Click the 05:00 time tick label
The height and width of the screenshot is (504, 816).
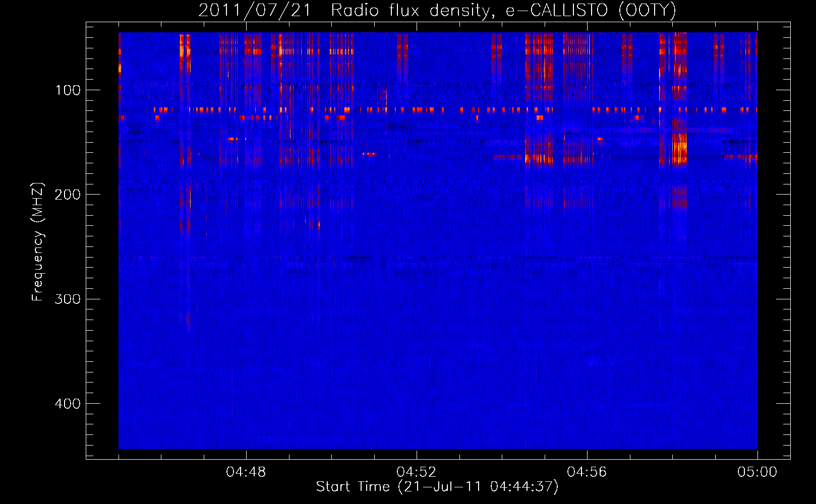point(757,472)
